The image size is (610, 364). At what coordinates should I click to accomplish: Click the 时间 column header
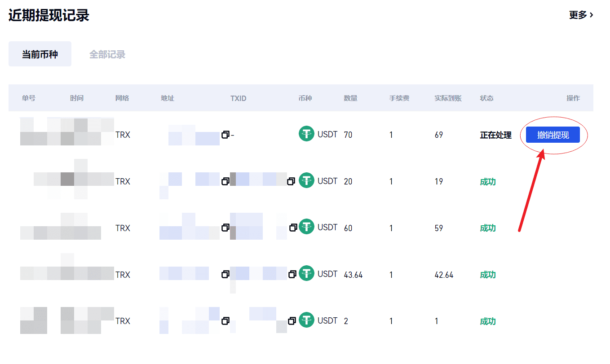tap(77, 98)
